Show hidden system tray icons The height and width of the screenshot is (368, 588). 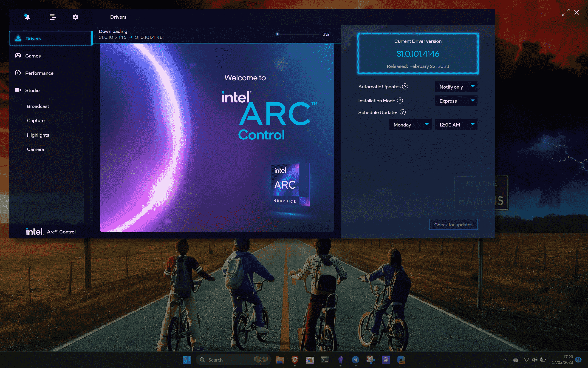pos(505,360)
